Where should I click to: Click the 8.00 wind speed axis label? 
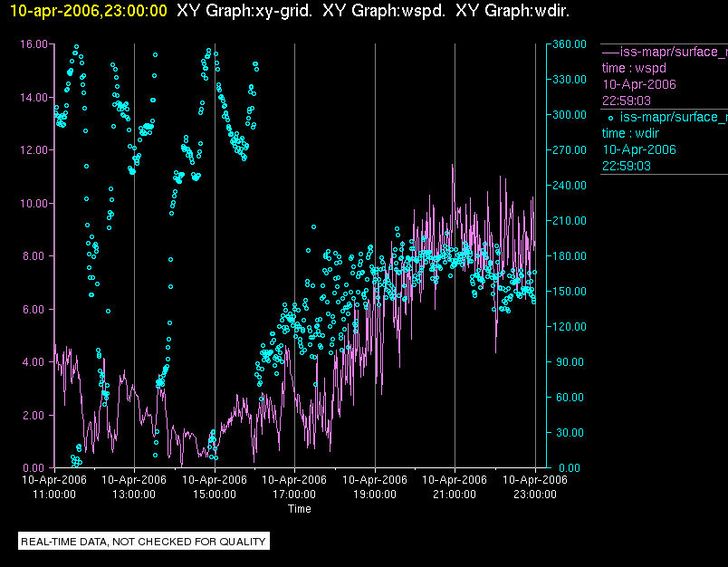[36, 256]
